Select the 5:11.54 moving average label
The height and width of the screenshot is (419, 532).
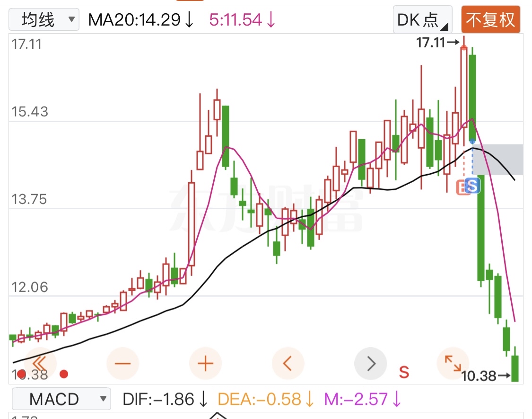pos(242,20)
